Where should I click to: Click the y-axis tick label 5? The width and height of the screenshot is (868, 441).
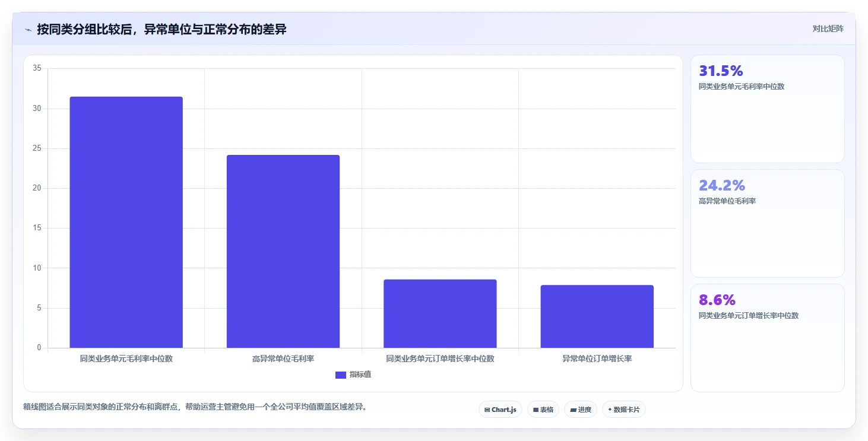point(39,308)
